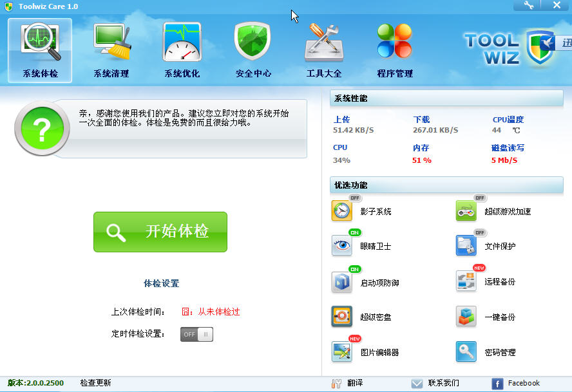Open the Facebook link
This screenshot has height=392, width=572.
click(524, 383)
